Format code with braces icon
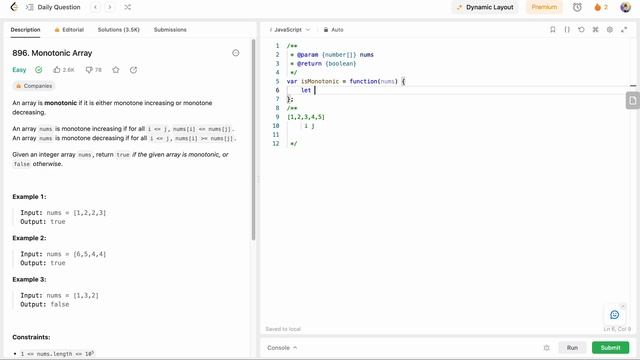 [567, 30]
